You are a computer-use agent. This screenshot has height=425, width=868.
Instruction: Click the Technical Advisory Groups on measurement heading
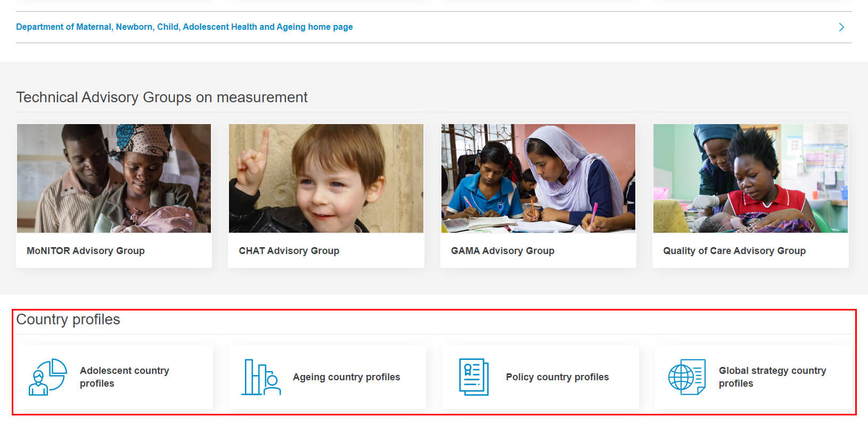pos(162,97)
